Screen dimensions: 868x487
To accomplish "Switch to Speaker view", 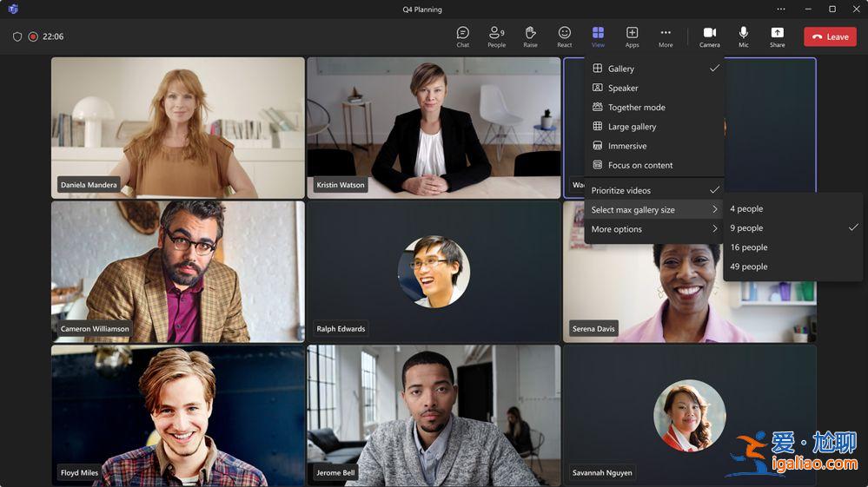I will (623, 88).
